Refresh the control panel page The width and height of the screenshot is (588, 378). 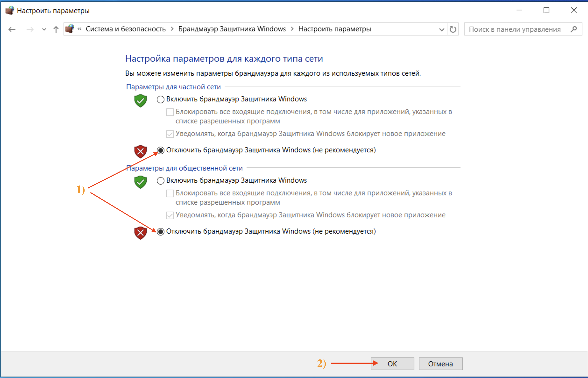pyautogui.click(x=453, y=29)
